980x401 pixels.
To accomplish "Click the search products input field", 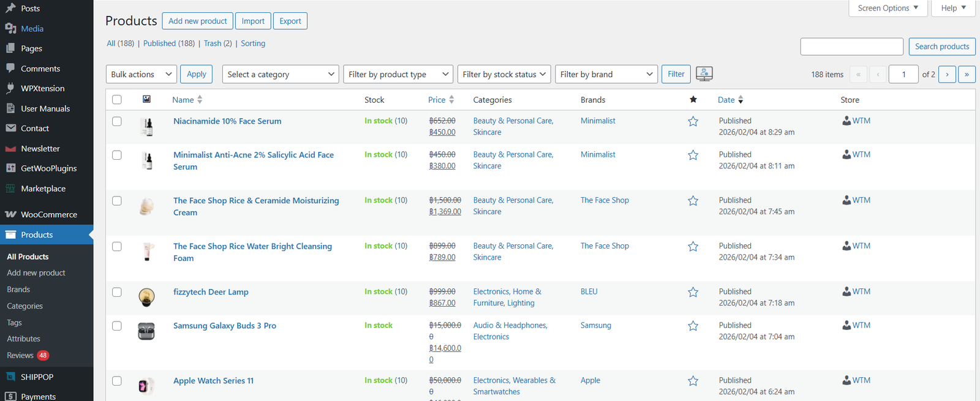I will [x=851, y=47].
